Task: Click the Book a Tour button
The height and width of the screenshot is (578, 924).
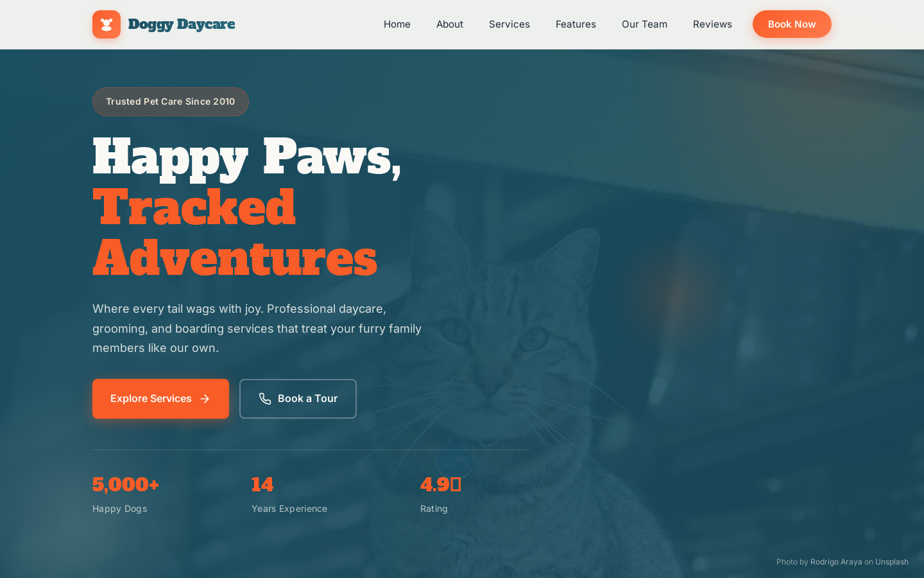Action: coord(298,399)
